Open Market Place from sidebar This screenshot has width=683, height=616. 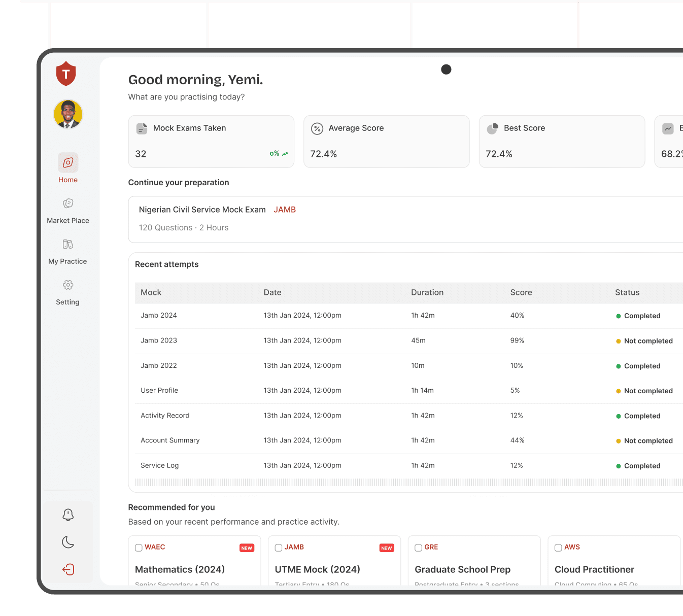tap(68, 211)
